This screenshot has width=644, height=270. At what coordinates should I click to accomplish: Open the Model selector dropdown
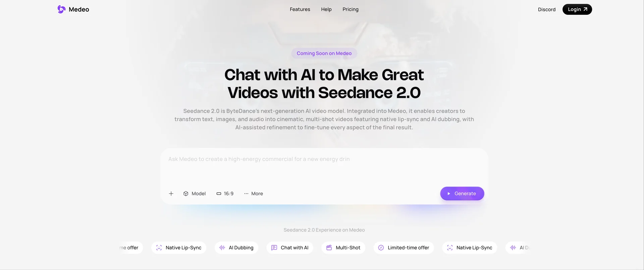[195, 194]
